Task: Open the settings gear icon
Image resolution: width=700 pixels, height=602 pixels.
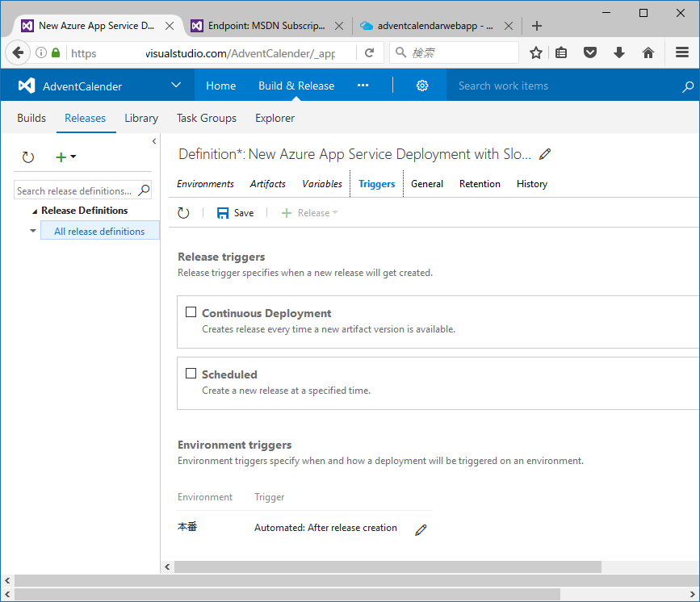Action: 422,86
